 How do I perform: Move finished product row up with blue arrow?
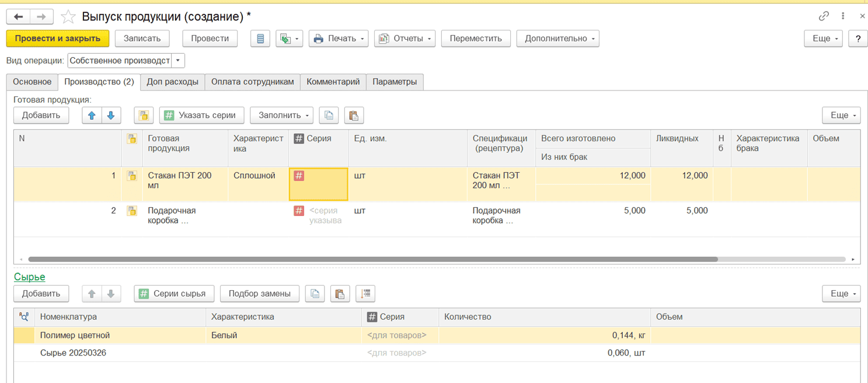pos(92,115)
